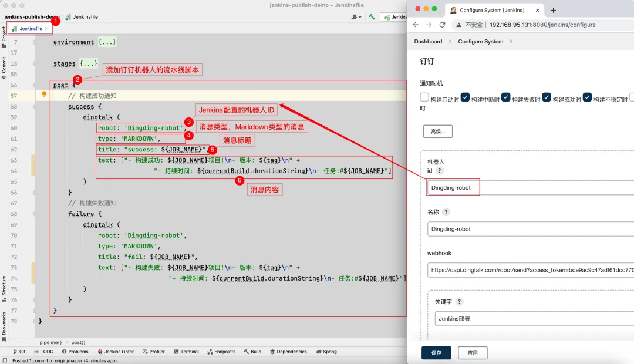Click the post{} editor breadcrumb
This screenshot has width=634, height=364.
(x=78, y=342)
